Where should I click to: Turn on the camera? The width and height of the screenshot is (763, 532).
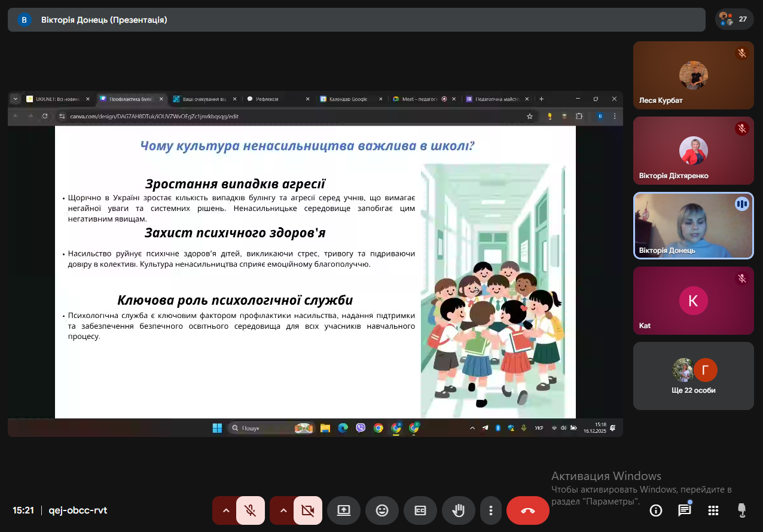pyautogui.click(x=308, y=510)
